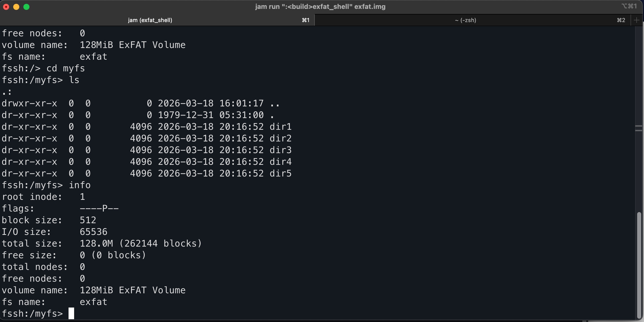Maximize window using the green button
The width and height of the screenshot is (644, 322).
26,7
